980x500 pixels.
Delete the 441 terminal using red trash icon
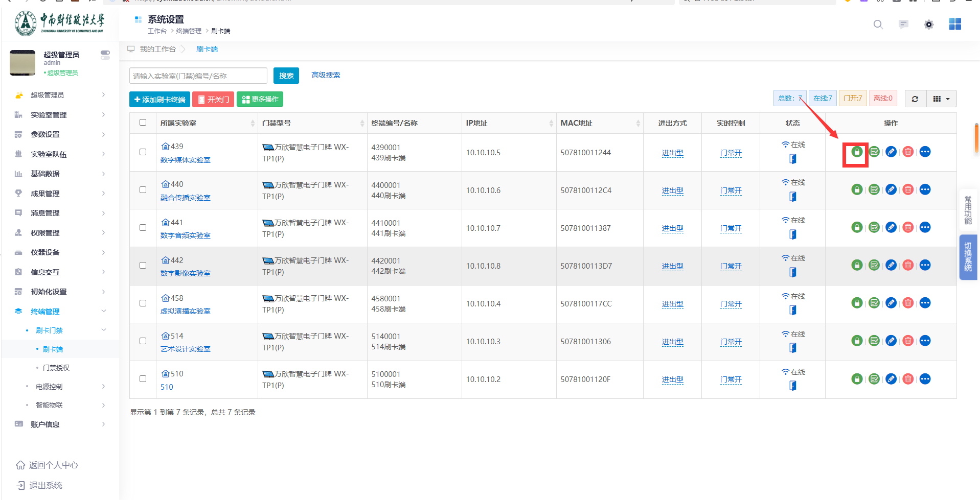tap(908, 227)
